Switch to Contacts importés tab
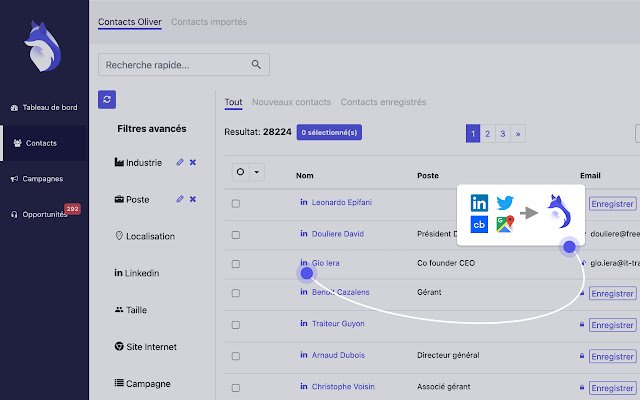640x400 pixels. (209, 22)
